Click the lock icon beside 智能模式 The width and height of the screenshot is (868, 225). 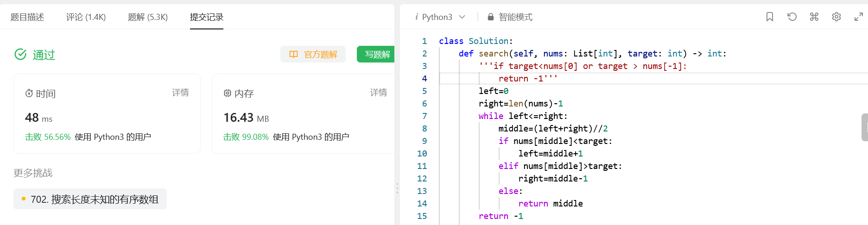[x=490, y=17]
